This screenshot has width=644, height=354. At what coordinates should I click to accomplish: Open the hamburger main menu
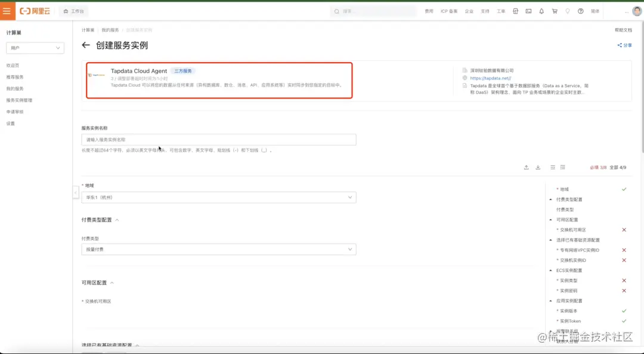point(7,11)
